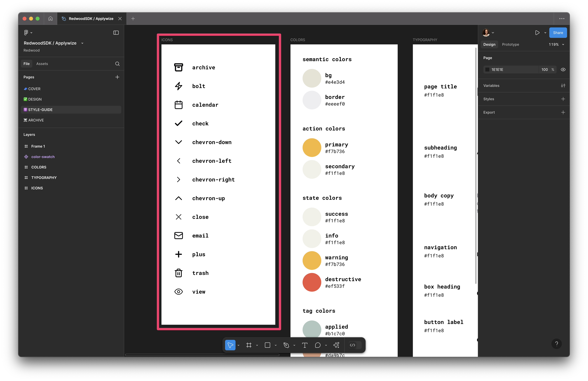The image size is (588, 381).
Task: Select the Rectangle tool
Action: pyautogui.click(x=268, y=345)
